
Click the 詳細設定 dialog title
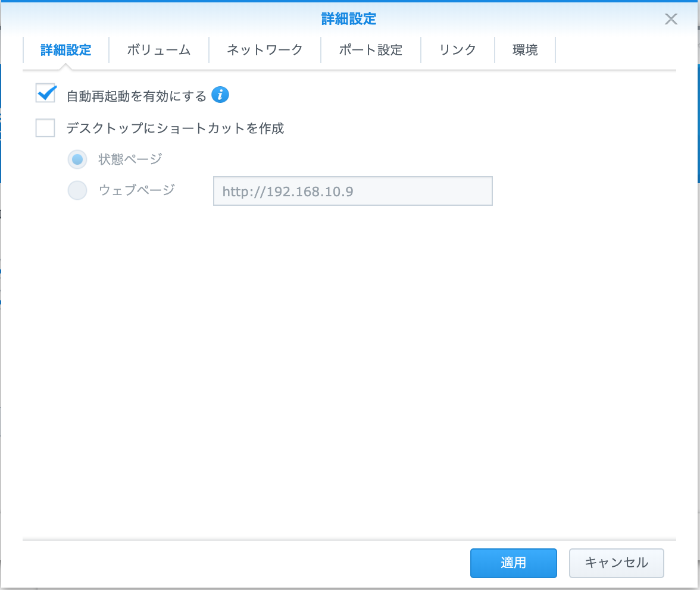tap(350, 18)
